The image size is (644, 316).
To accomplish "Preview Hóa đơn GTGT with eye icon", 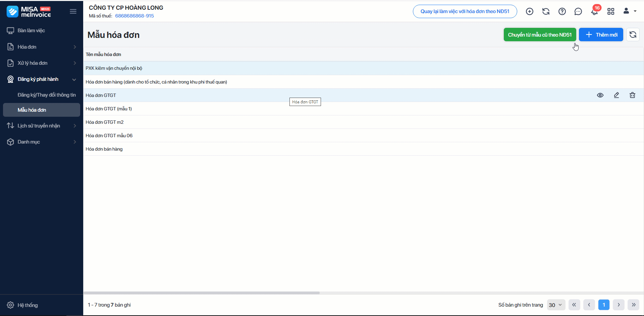I will 600,95.
